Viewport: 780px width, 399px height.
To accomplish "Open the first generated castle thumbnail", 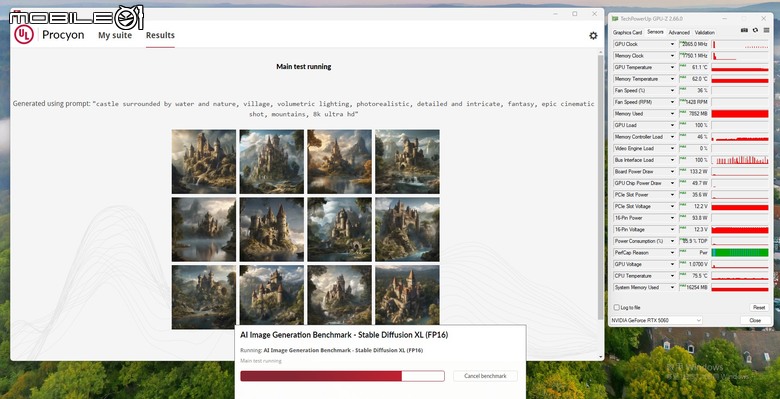I will (x=204, y=162).
